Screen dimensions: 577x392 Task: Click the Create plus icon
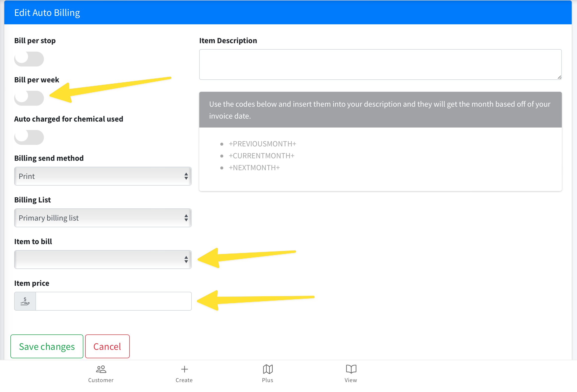point(184,369)
